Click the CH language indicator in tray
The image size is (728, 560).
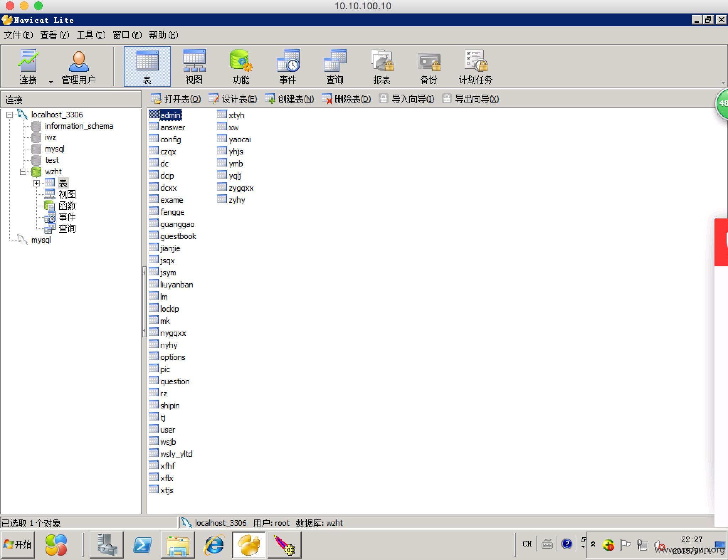pyautogui.click(x=527, y=544)
